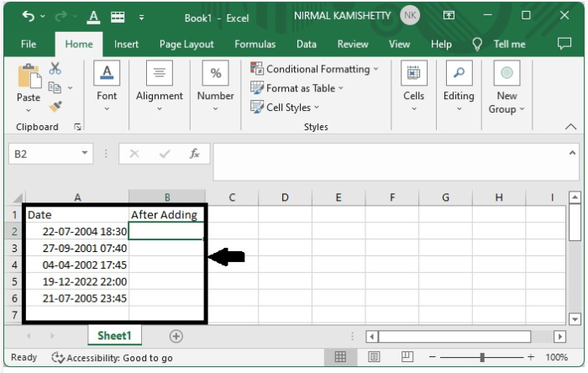This screenshot has height=373, width=588.
Task: Open the Insert tab
Action: click(126, 45)
